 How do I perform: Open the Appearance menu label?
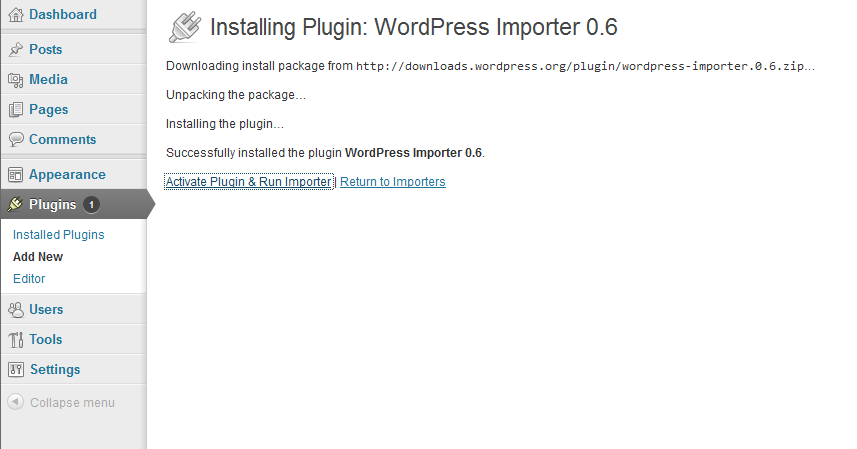pyautogui.click(x=67, y=175)
